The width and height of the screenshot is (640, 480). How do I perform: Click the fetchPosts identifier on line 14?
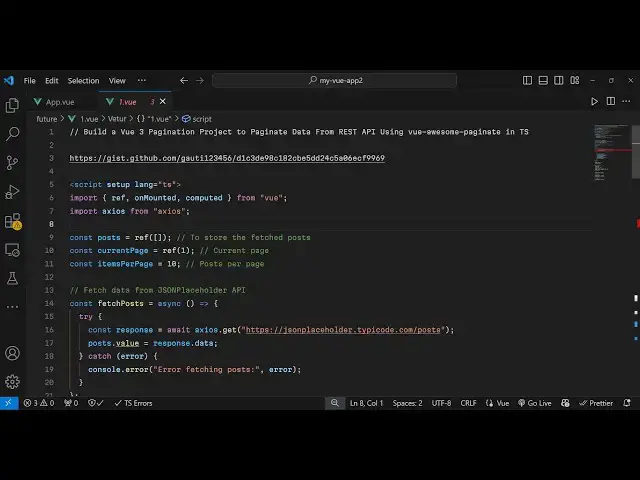120,303
